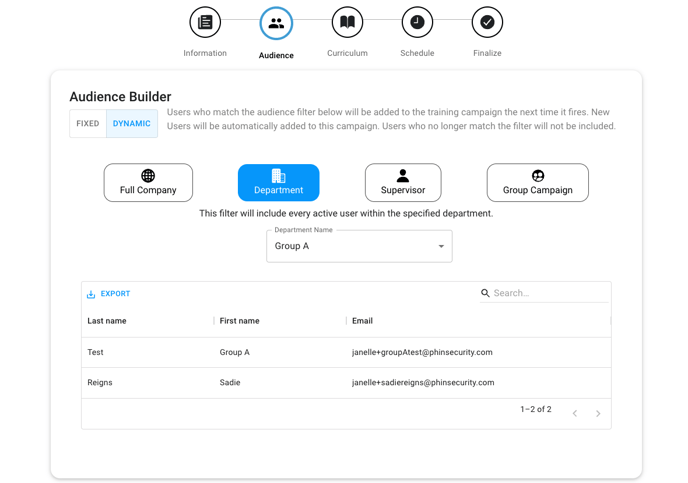This screenshot has width=688, height=483.
Task: Choose the Group Campaign filter
Action: [538, 182]
